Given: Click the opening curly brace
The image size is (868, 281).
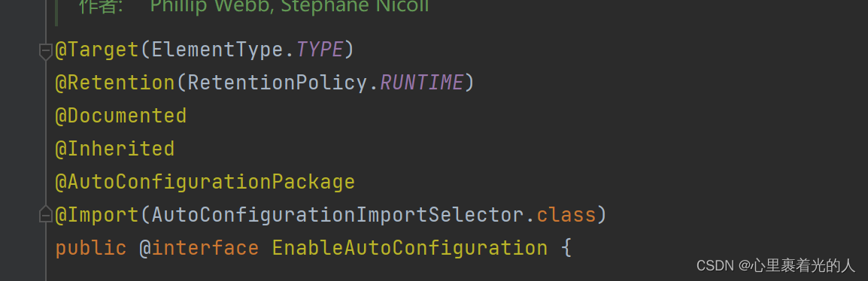Looking at the screenshot, I should [566, 248].
